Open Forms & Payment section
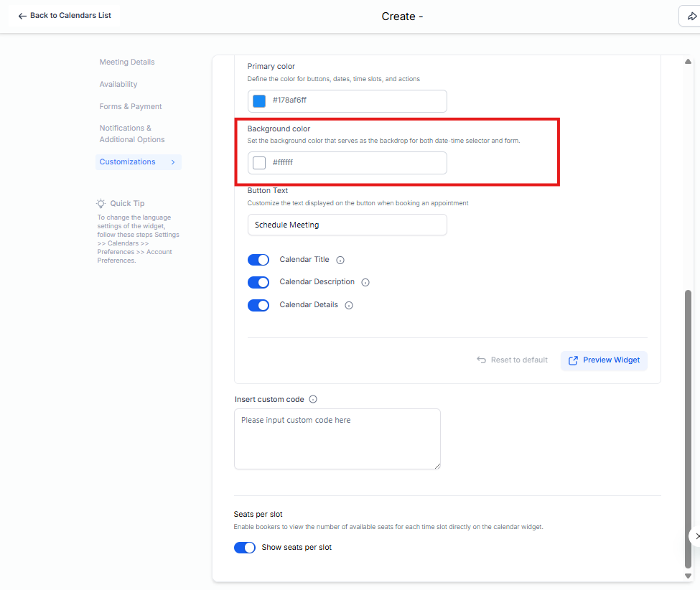The height and width of the screenshot is (590, 700). pos(131,107)
